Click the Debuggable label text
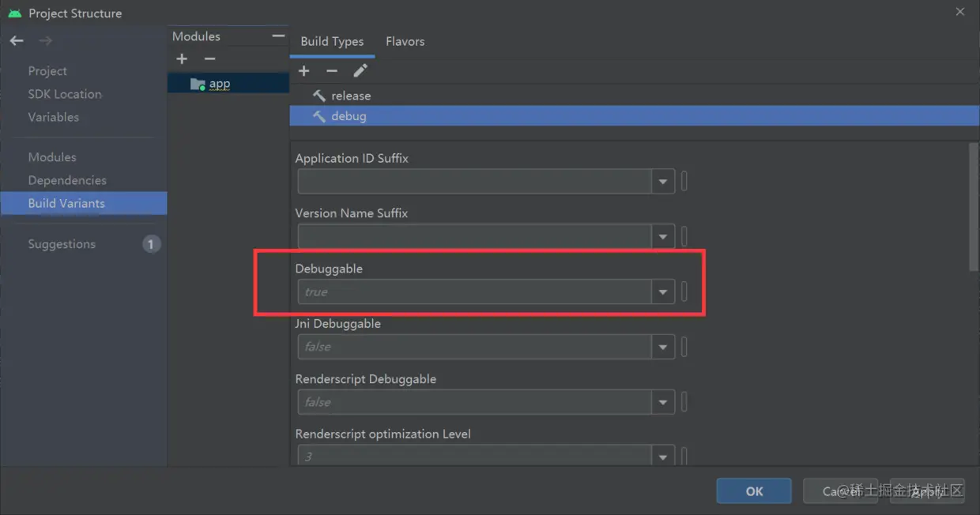Image resolution: width=980 pixels, height=515 pixels. coord(329,269)
